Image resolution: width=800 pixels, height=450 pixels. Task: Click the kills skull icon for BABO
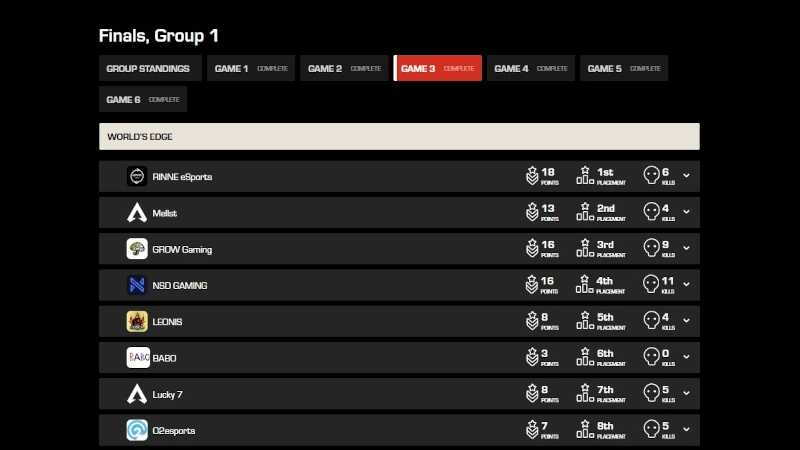coord(651,357)
